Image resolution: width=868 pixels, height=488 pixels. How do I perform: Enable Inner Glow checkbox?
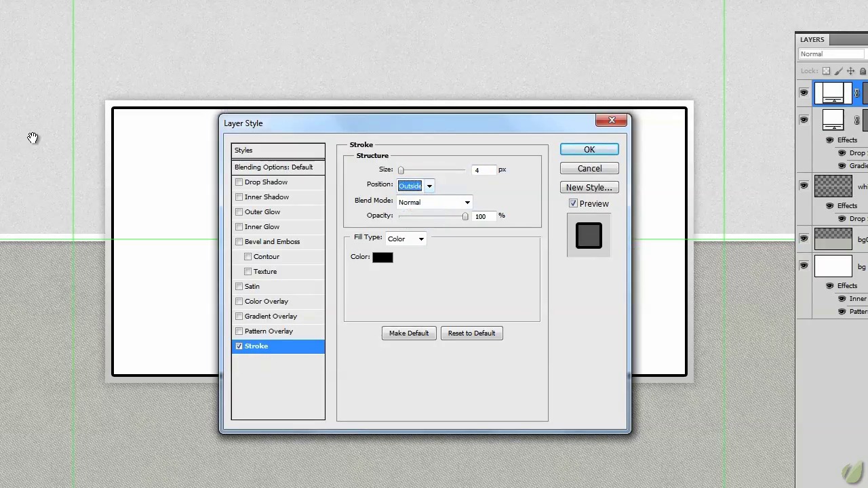(239, 226)
